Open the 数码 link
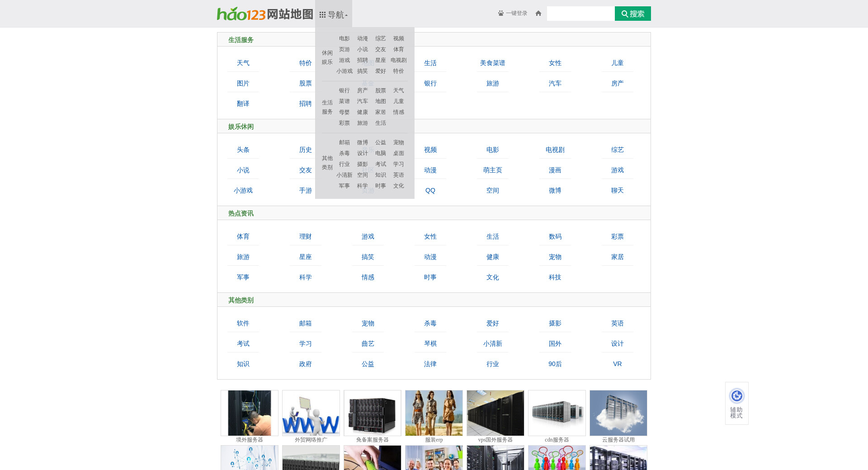This screenshot has height=470, width=868. (555, 236)
